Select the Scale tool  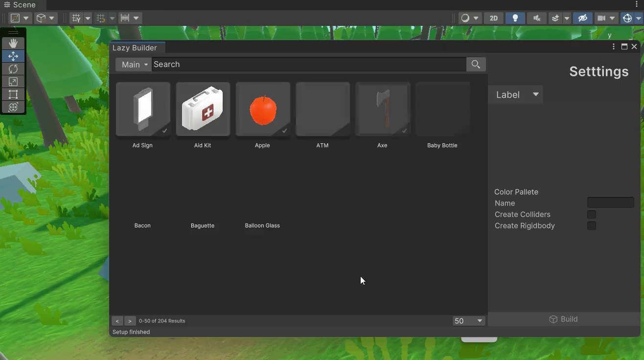tap(13, 82)
